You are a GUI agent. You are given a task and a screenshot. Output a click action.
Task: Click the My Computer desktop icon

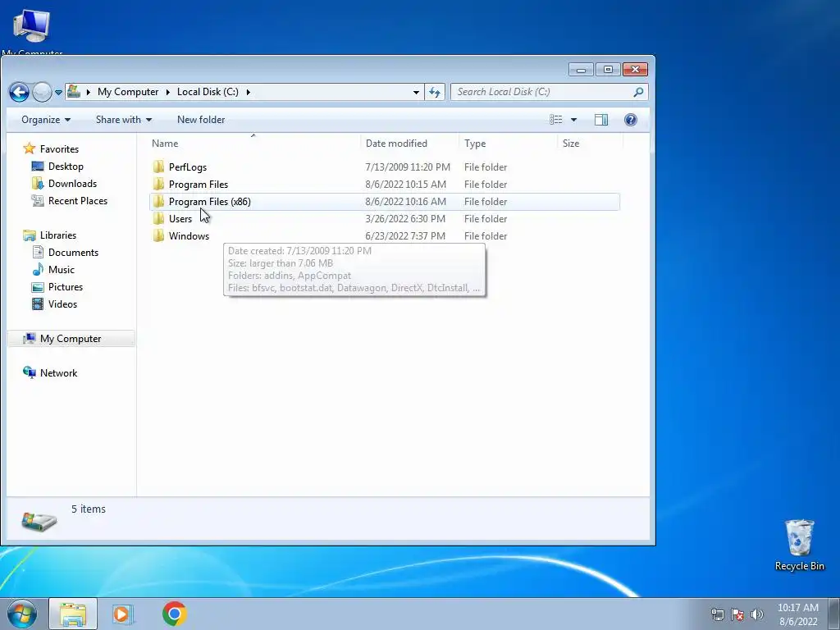point(32,25)
